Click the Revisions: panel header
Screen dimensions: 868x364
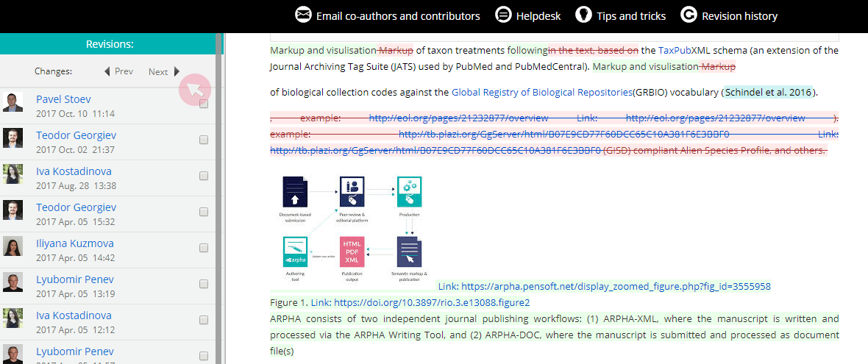click(110, 44)
